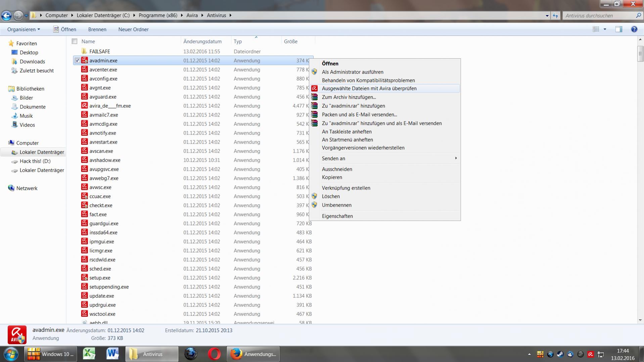Image resolution: width=644 pixels, height=362 pixels.
Task: Open the Windows Start button
Action: [x=11, y=354]
